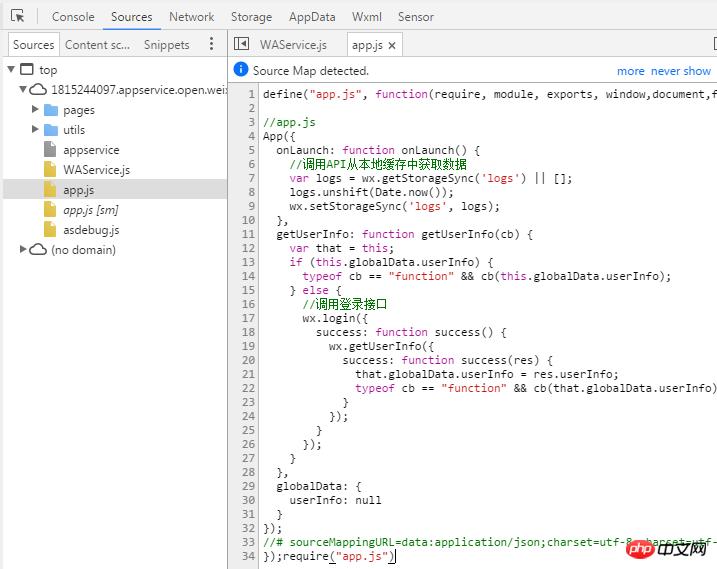This screenshot has height=569, width=717.
Task: Open the Network tab
Action: click(x=191, y=17)
